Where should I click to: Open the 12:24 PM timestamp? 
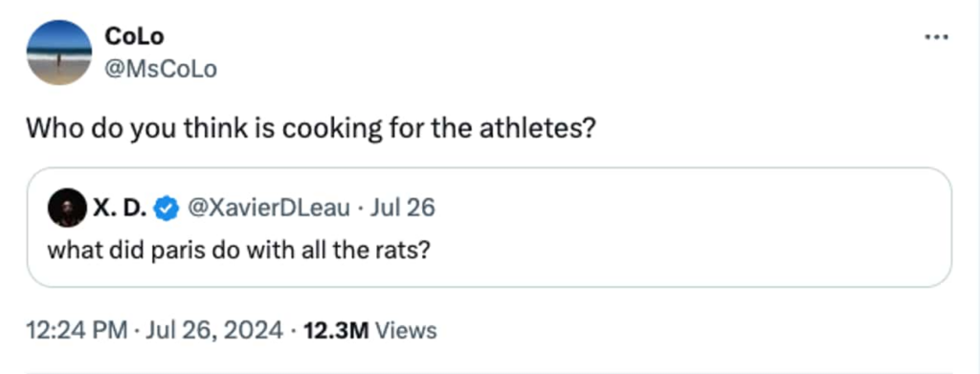(77, 330)
